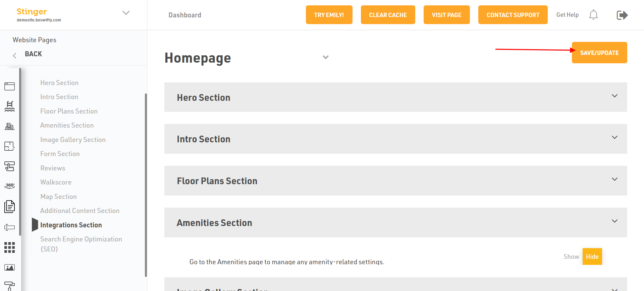This screenshot has height=291, width=644.
Task: Open the 360 virtual tour icon
Action: (x=9, y=186)
